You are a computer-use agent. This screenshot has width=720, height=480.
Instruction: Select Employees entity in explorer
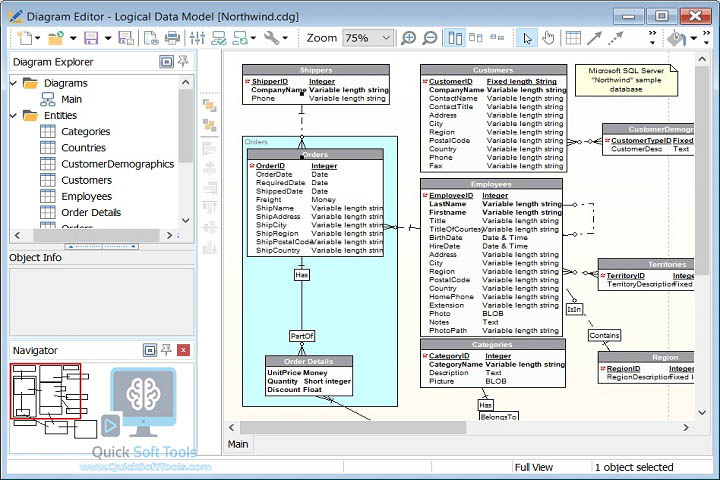[86, 196]
